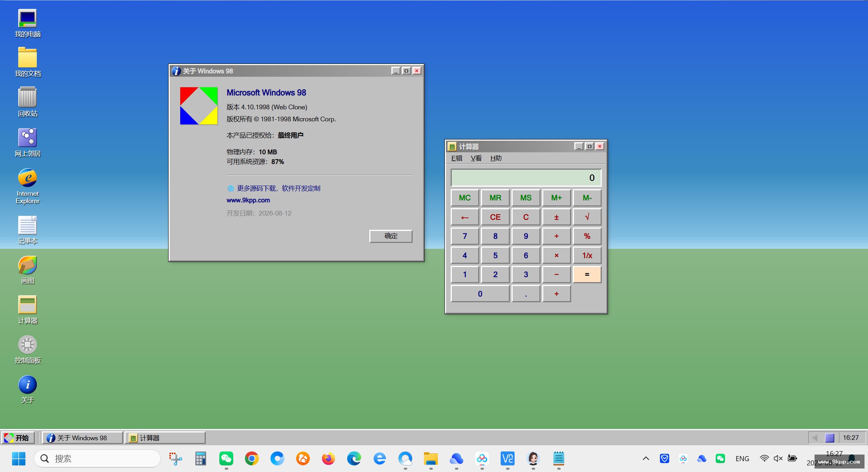Viewport: 868px width, 472px height.
Task: Click calculator M- button
Action: click(587, 198)
